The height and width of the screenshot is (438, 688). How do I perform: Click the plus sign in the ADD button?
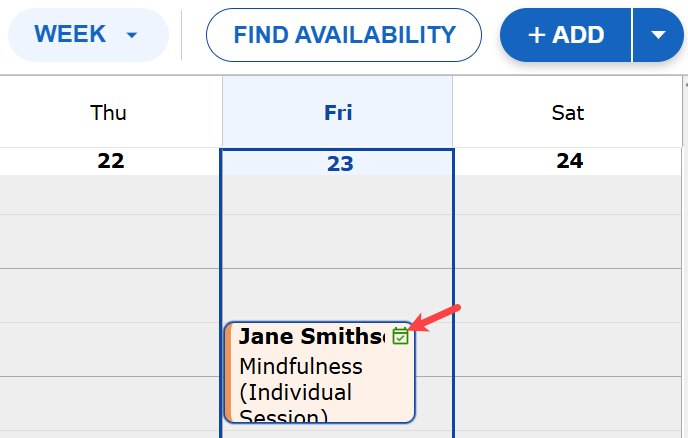coord(537,35)
